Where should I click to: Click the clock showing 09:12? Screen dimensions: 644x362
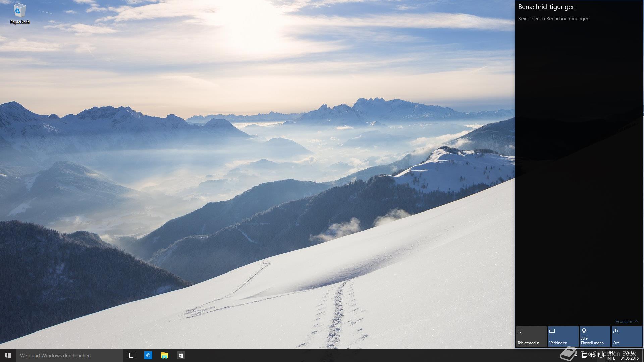(x=629, y=355)
